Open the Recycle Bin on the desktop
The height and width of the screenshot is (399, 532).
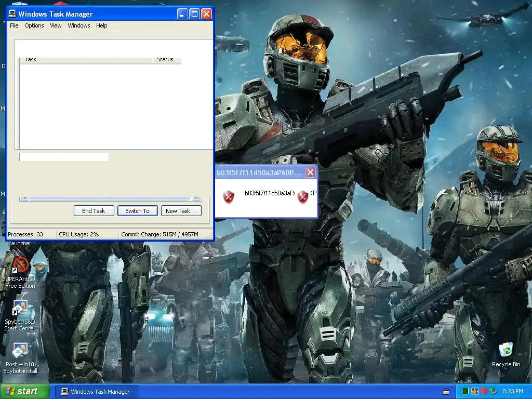coord(506,354)
